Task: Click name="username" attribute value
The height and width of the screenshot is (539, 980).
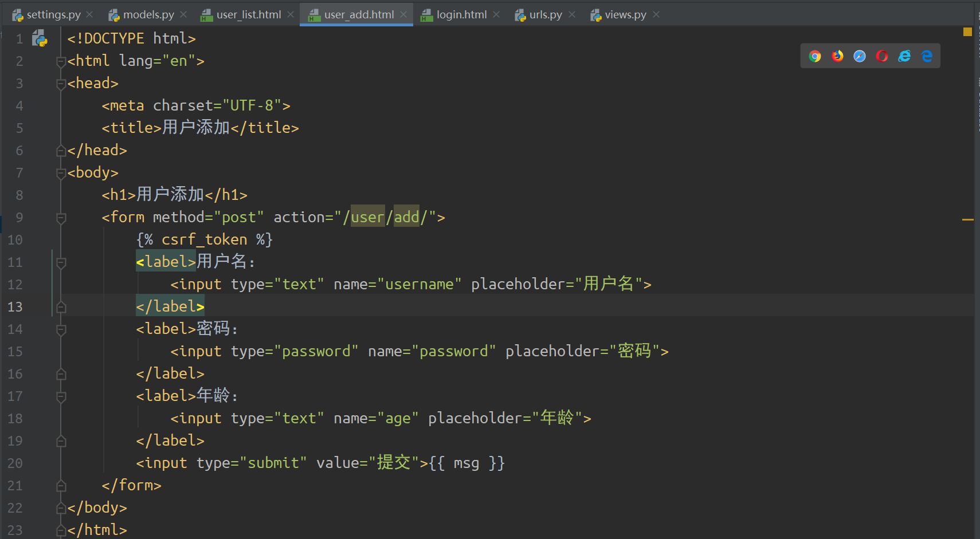Action: coord(420,284)
